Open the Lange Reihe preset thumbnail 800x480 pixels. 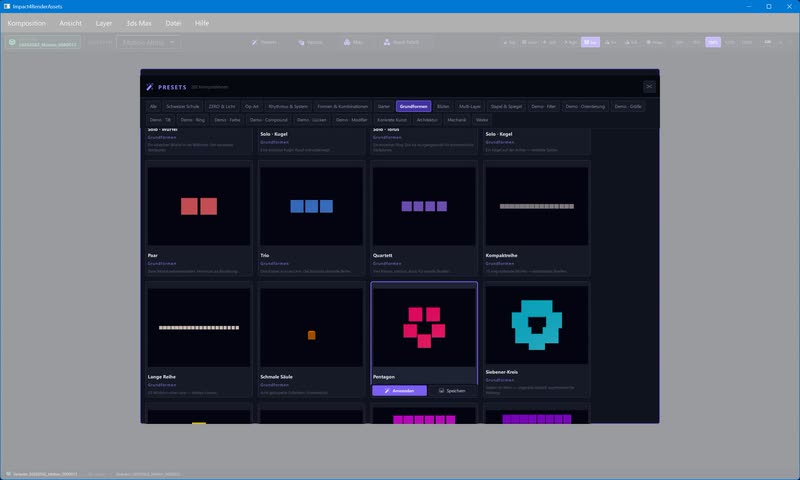(x=199, y=327)
